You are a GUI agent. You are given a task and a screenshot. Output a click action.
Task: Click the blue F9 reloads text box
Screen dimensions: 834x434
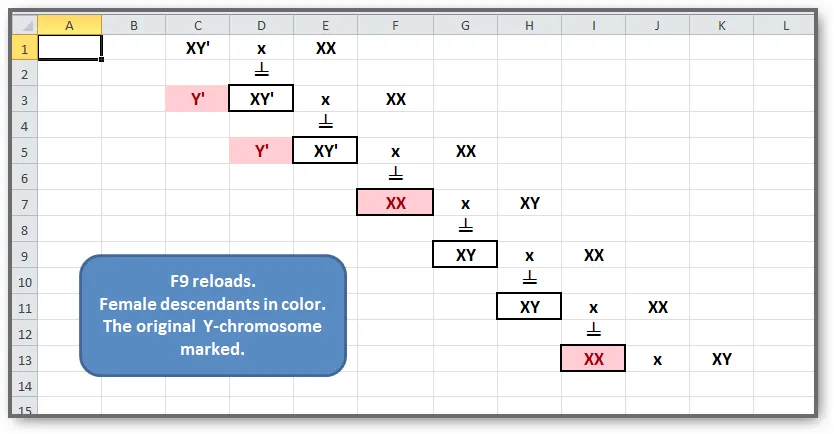point(212,314)
